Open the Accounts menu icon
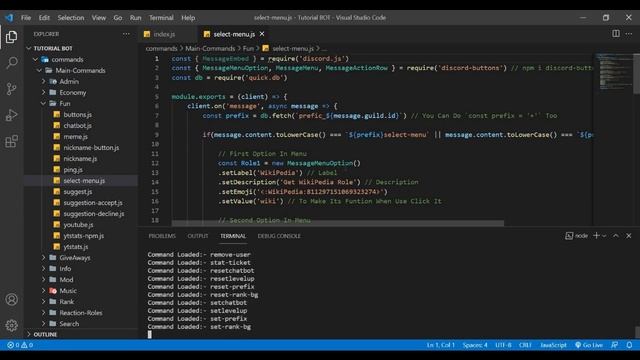 tap(11, 300)
